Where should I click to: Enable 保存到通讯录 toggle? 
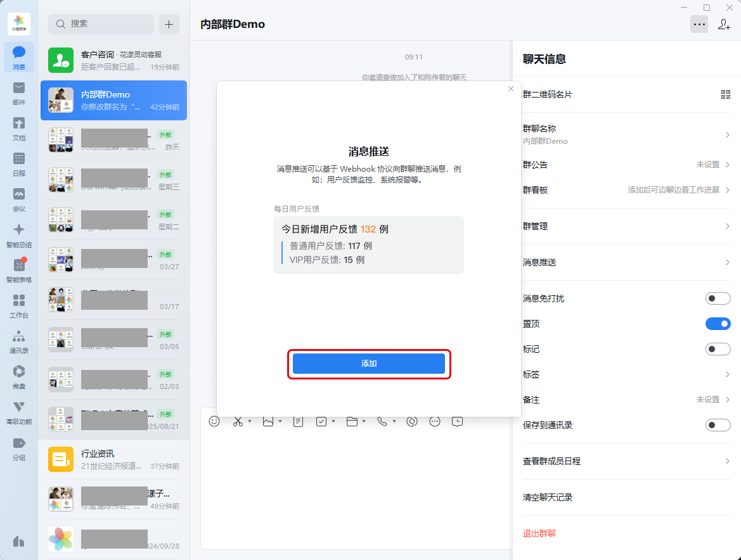click(718, 425)
